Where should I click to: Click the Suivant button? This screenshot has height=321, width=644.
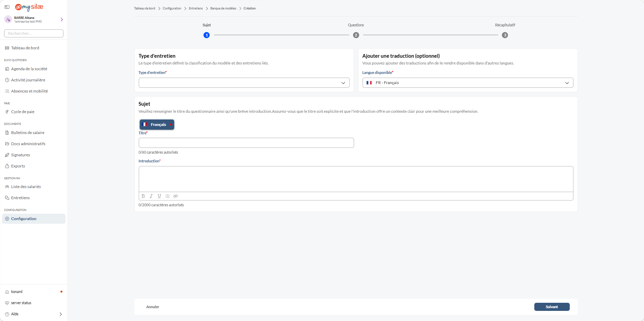tap(552, 307)
